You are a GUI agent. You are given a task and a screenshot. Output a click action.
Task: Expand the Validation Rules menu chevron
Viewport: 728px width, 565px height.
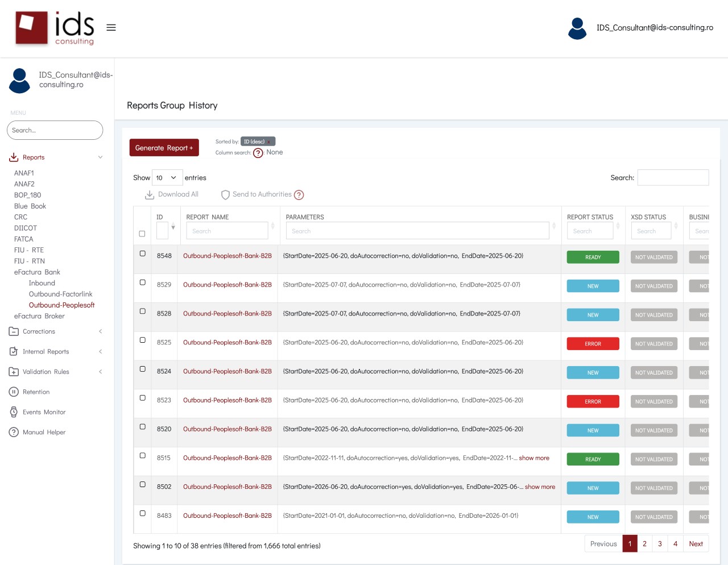[x=100, y=372]
